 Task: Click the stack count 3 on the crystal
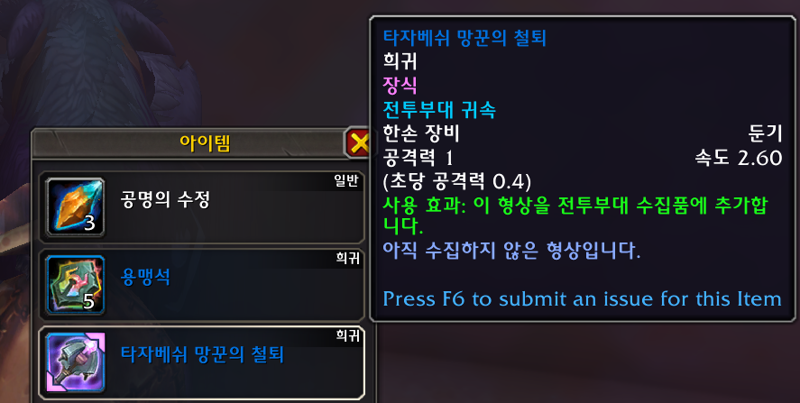[89, 223]
